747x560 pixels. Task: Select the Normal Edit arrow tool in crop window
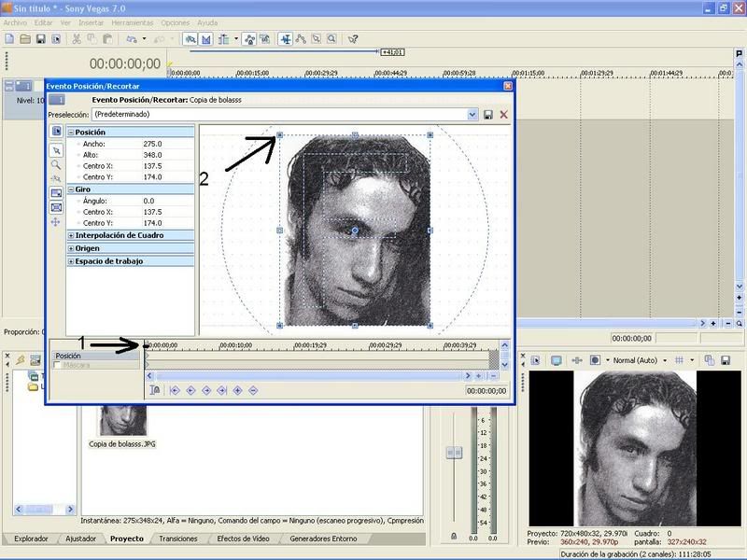point(56,150)
